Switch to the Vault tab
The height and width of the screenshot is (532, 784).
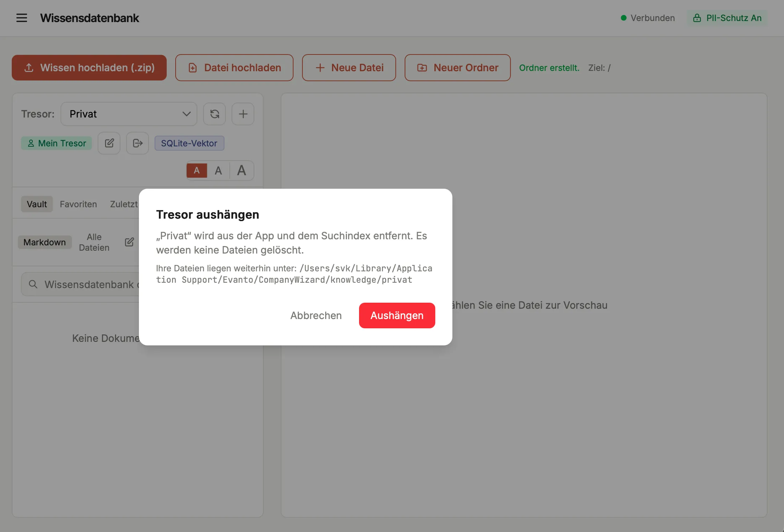[x=37, y=204]
